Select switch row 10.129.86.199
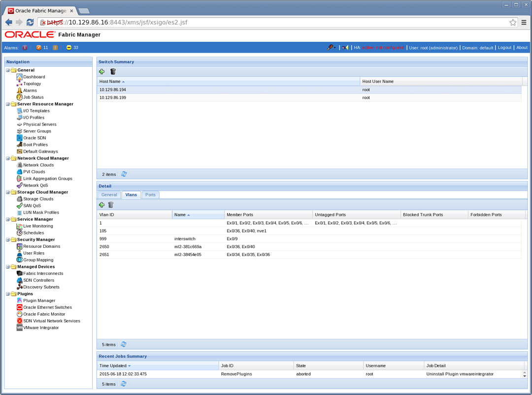532x395 pixels. [309, 98]
